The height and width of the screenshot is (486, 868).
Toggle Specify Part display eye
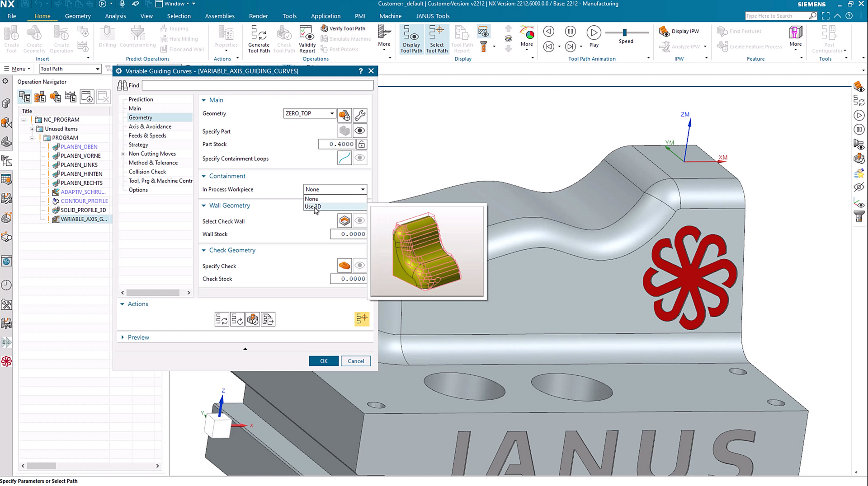pos(360,131)
